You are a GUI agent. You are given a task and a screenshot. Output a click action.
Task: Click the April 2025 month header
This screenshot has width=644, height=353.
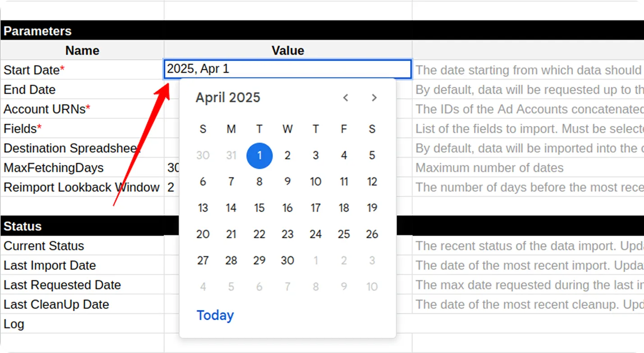point(228,98)
